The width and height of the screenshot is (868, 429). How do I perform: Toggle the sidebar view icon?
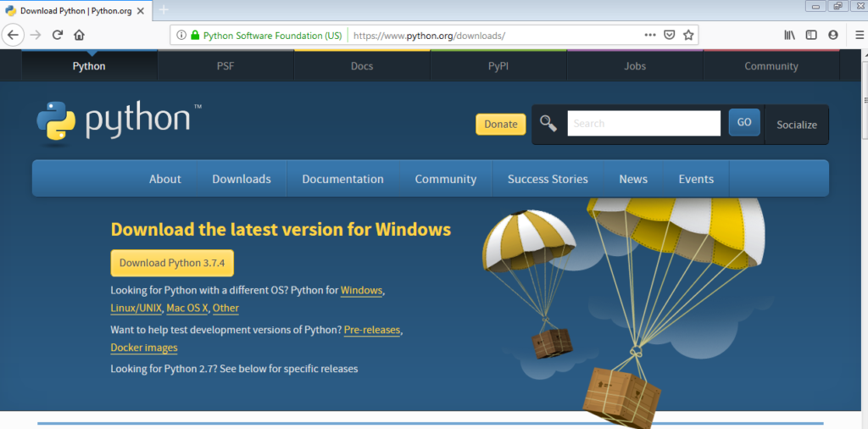pyautogui.click(x=811, y=35)
